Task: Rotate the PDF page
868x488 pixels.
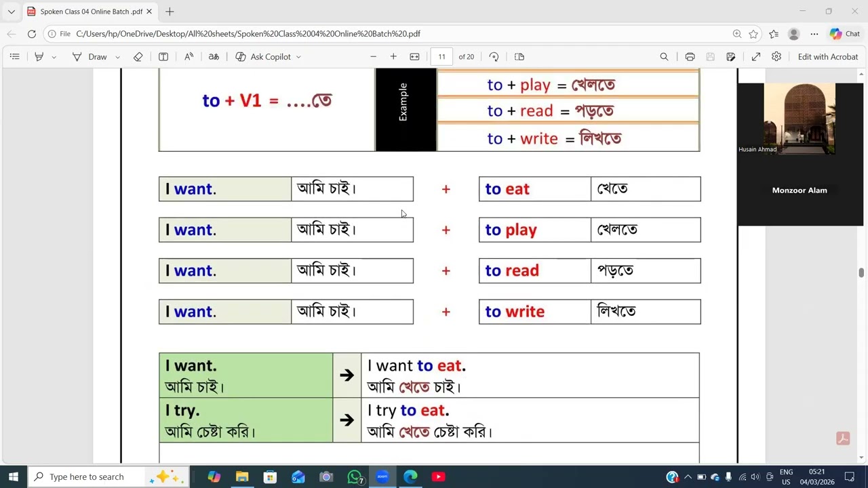Action: (494, 57)
